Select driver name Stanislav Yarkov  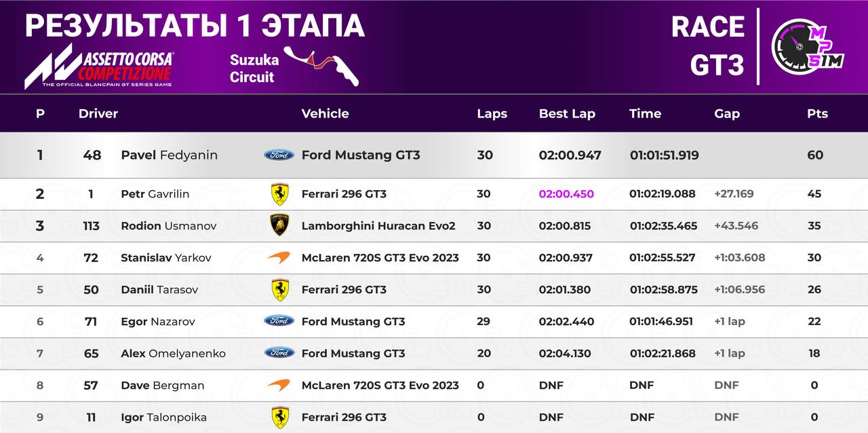pos(166,258)
